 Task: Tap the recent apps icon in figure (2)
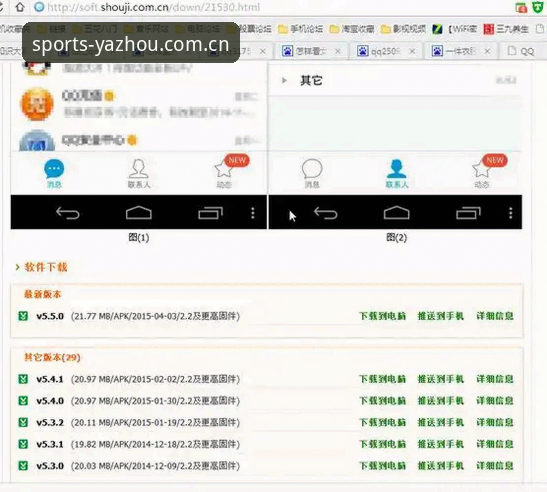[x=468, y=213]
